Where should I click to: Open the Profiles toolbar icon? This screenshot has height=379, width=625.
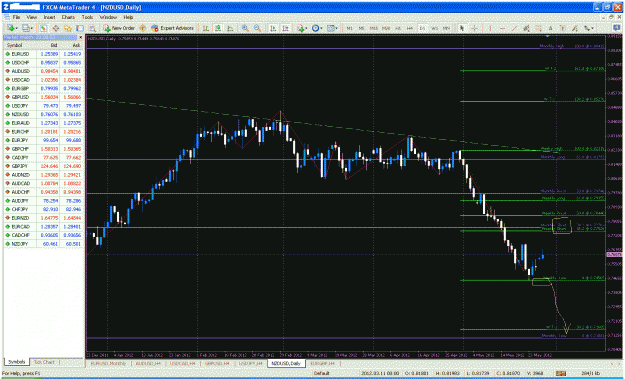pos(26,28)
